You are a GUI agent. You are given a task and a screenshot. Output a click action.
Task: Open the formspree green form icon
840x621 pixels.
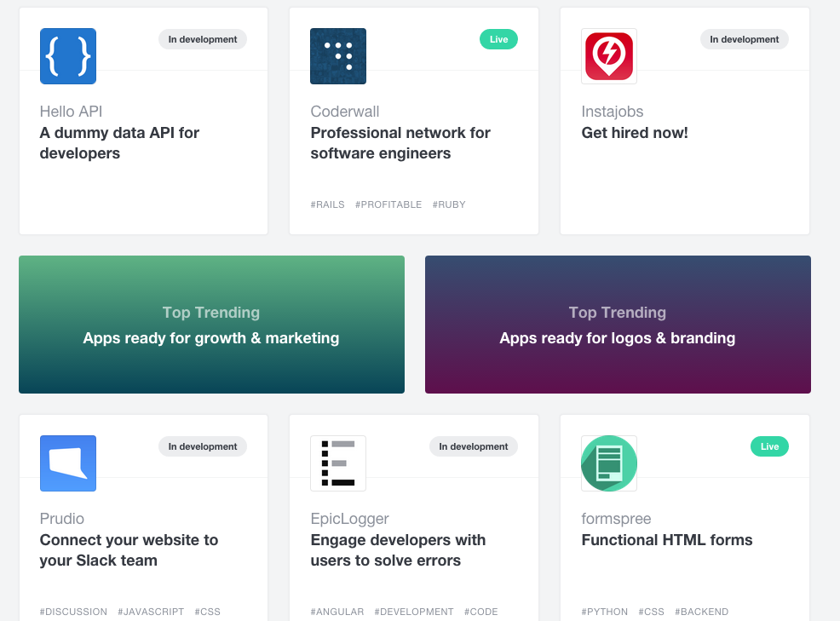pyautogui.click(x=609, y=463)
